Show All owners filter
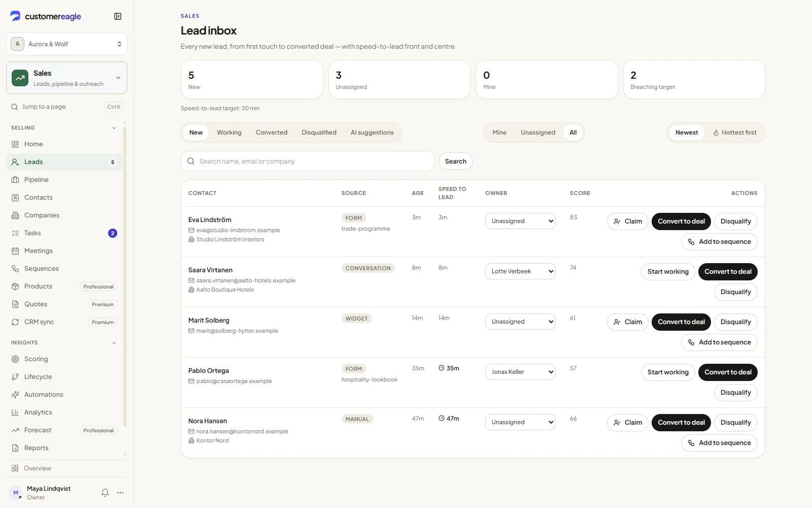 pyautogui.click(x=573, y=133)
